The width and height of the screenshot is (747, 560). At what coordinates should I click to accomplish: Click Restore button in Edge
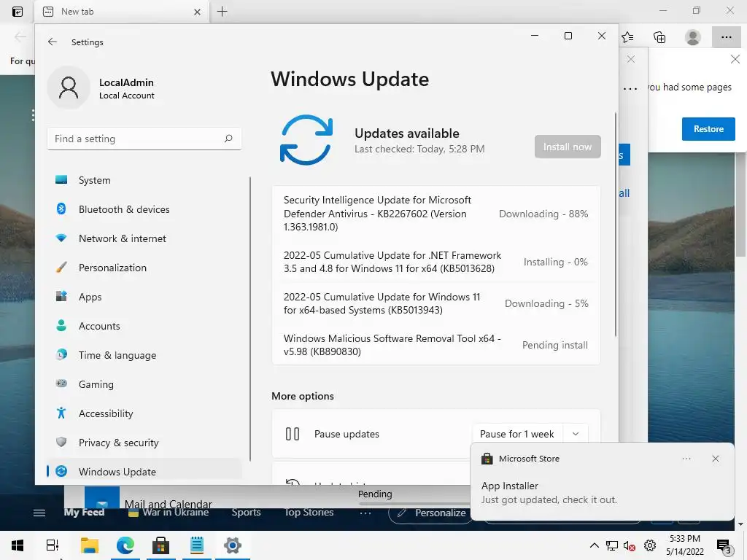(708, 129)
